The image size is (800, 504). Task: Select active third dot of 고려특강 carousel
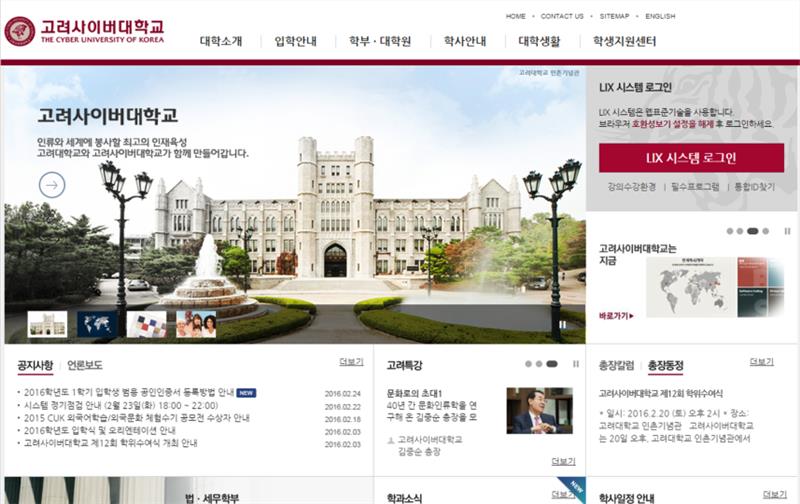(552, 364)
